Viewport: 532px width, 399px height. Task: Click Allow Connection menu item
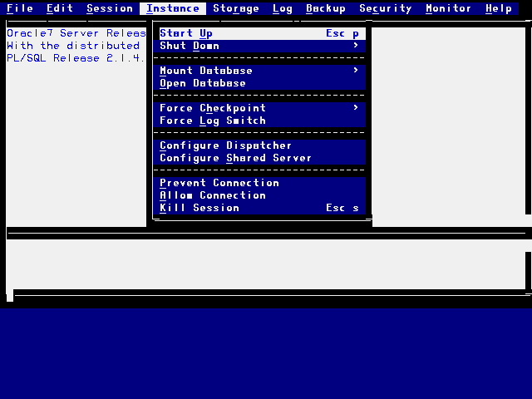pyautogui.click(x=213, y=195)
